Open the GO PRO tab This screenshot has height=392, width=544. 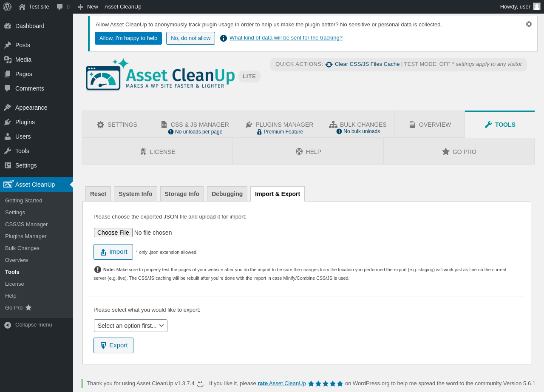pyautogui.click(x=459, y=151)
